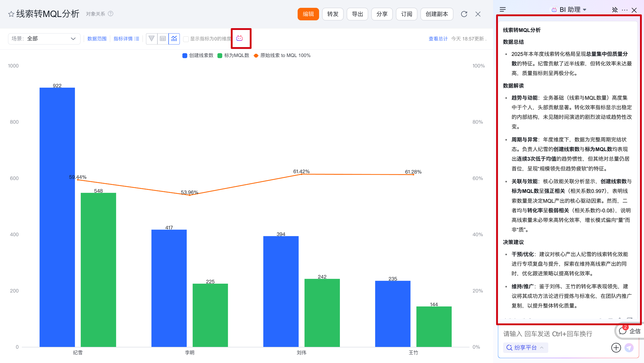
Task: Switch to table view icon
Action: tap(163, 39)
